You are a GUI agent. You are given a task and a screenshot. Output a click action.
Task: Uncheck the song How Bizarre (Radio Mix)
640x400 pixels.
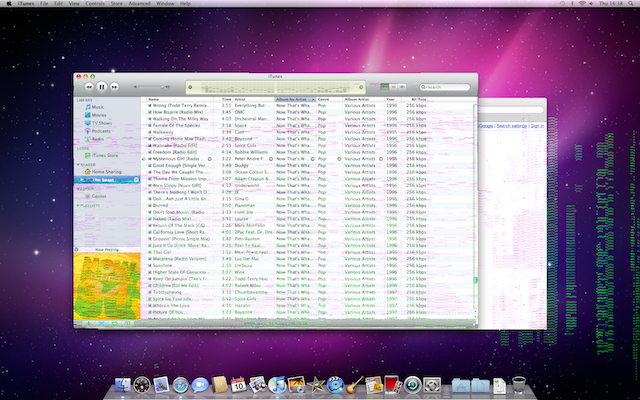coord(150,112)
